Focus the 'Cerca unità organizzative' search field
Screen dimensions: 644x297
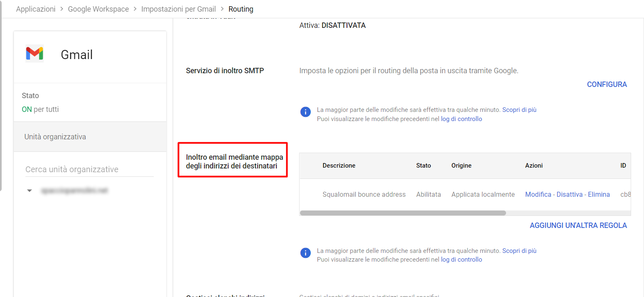89,169
